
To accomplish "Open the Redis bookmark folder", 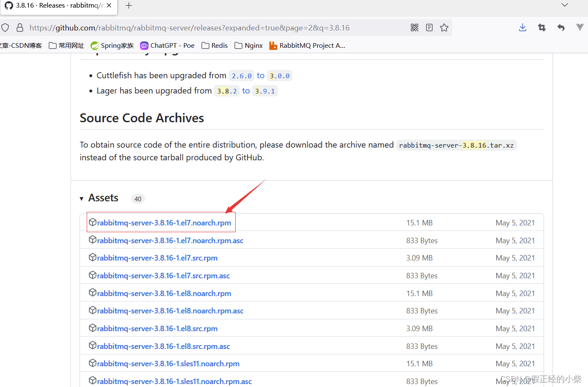I will tap(214, 45).
